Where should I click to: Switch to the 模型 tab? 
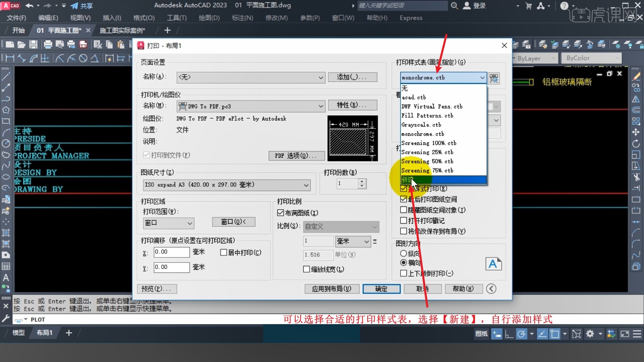(18, 333)
